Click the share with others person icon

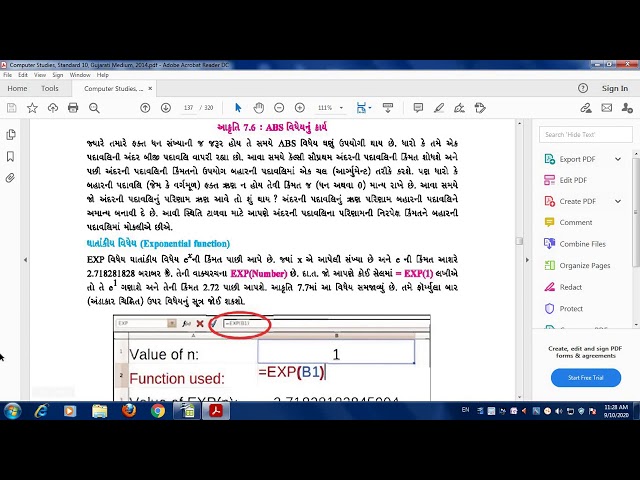627,108
